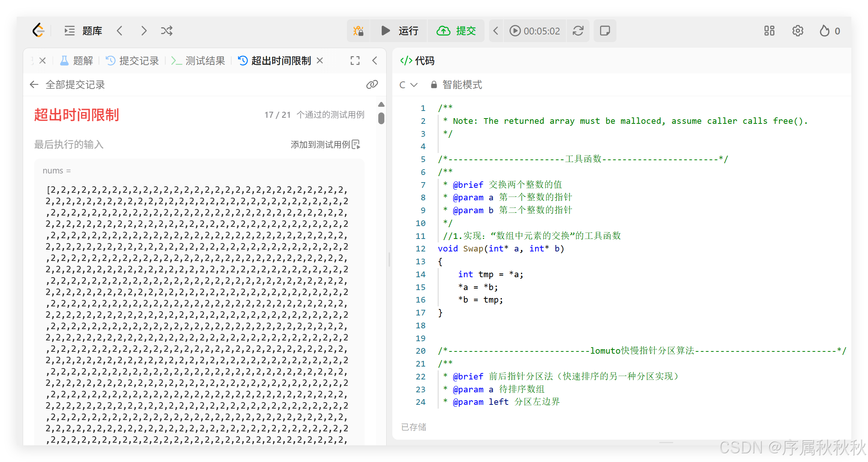
Task: Pause the timer at 00:05:02
Action: [x=515, y=31]
